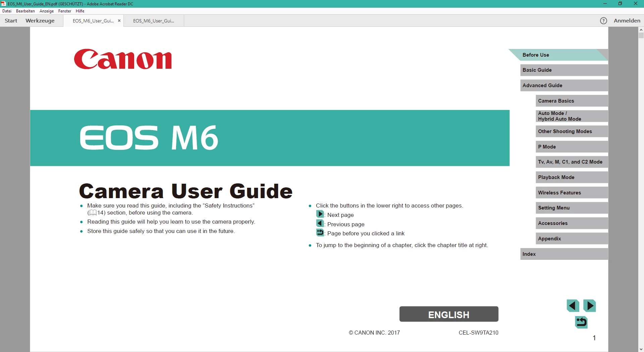Select the second EOS_M6_User_Gui document tab
Image resolution: width=644 pixels, height=352 pixels.
point(154,21)
